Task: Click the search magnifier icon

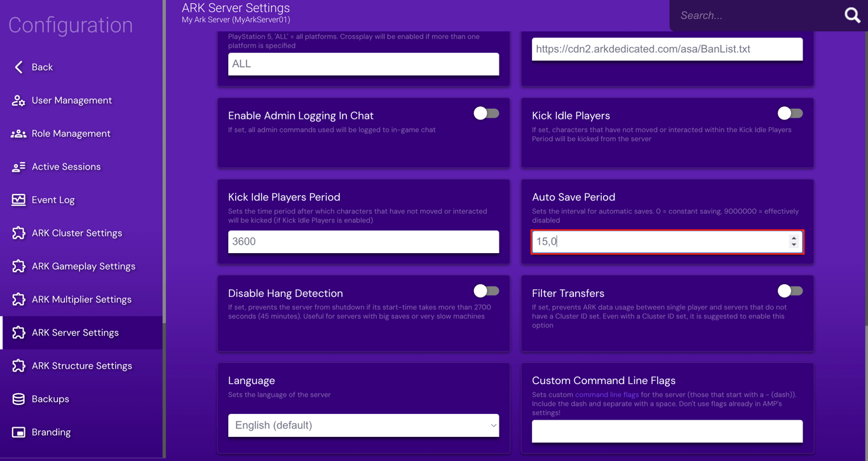Action: pyautogui.click(x=852, y=15)
